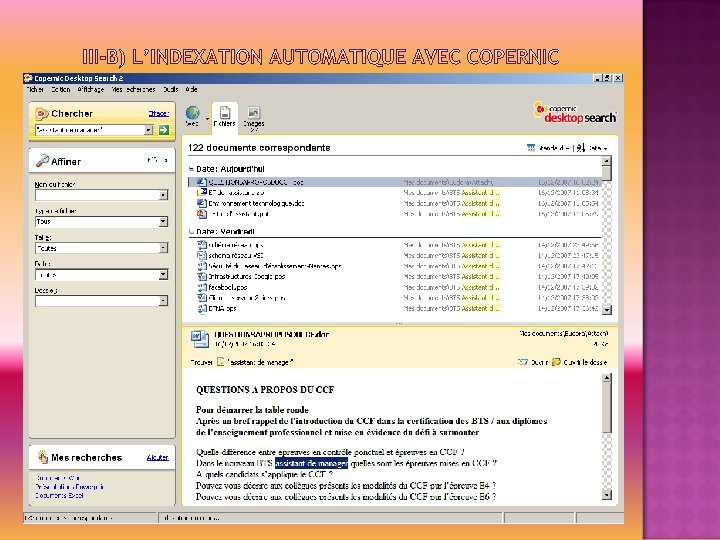Open the dropdown arrow next to Web
The height and width of the screenshot is (540, 720).
coord(208,118)
